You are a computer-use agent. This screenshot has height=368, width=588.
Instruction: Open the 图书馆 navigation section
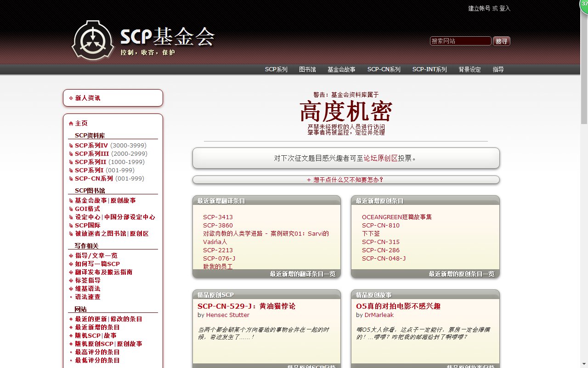pyautogui.click(x=308, y=69)
